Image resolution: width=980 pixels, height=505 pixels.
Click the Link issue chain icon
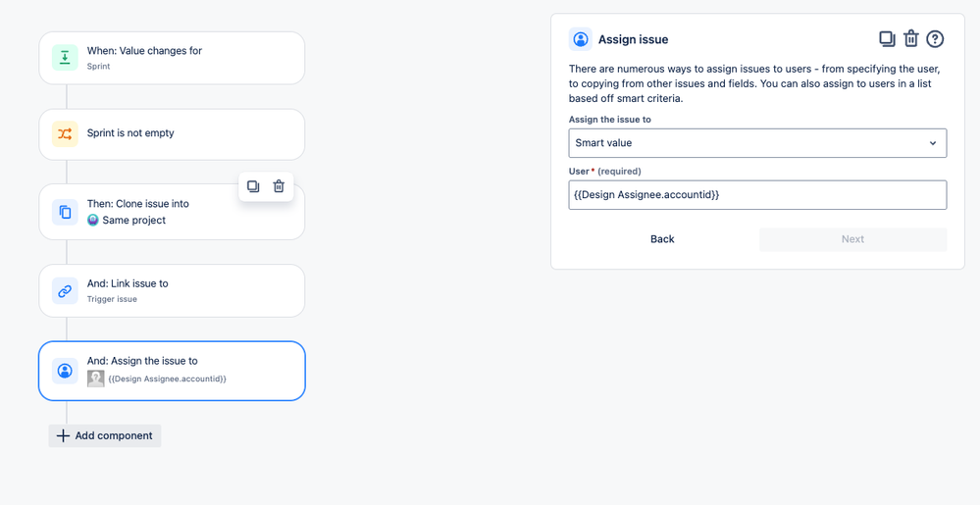tap(65, 290)
